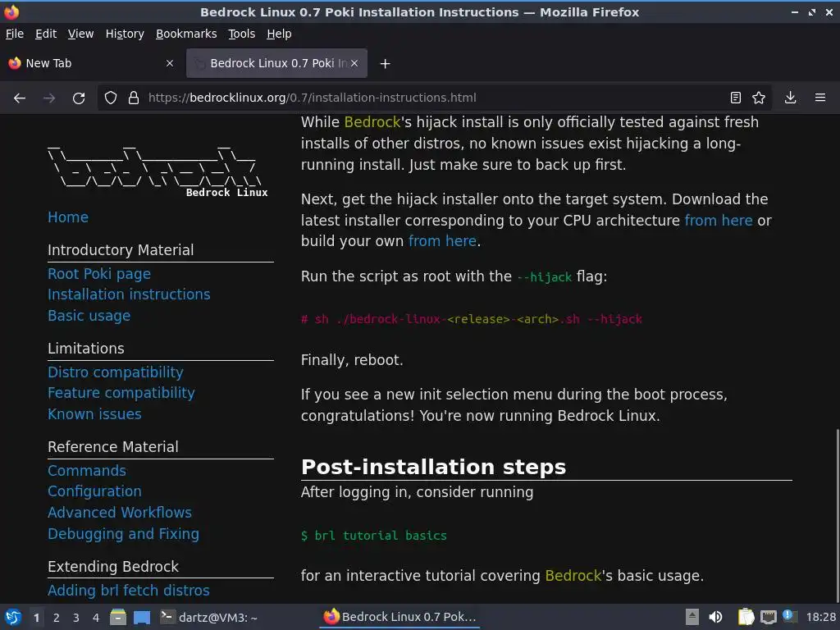840x630 pixels.
Task: Open the Basic usage link
Action: tap(89, 316)
